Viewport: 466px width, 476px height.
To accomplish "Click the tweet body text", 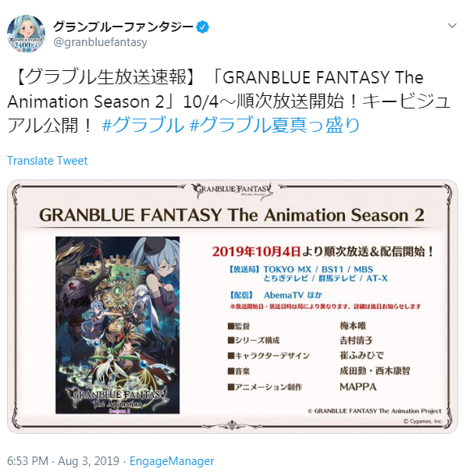I will (x=229, y=101).
